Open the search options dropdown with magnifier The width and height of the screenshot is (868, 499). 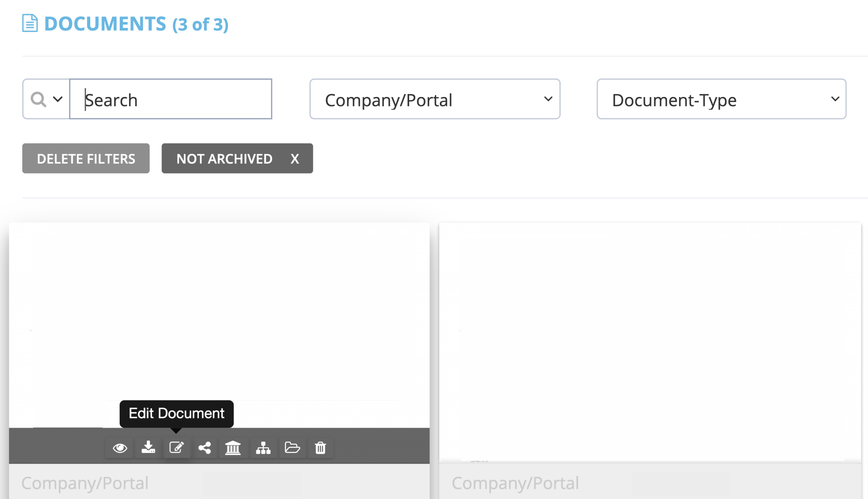tap(46, 99)
